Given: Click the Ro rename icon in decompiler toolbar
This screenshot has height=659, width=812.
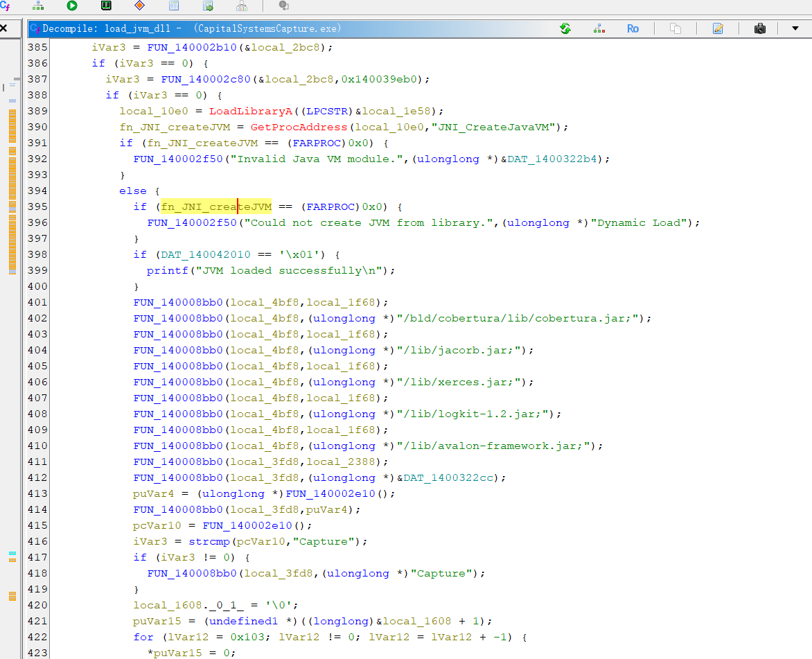Looking at the screenshot, I should tap(633, 28).
